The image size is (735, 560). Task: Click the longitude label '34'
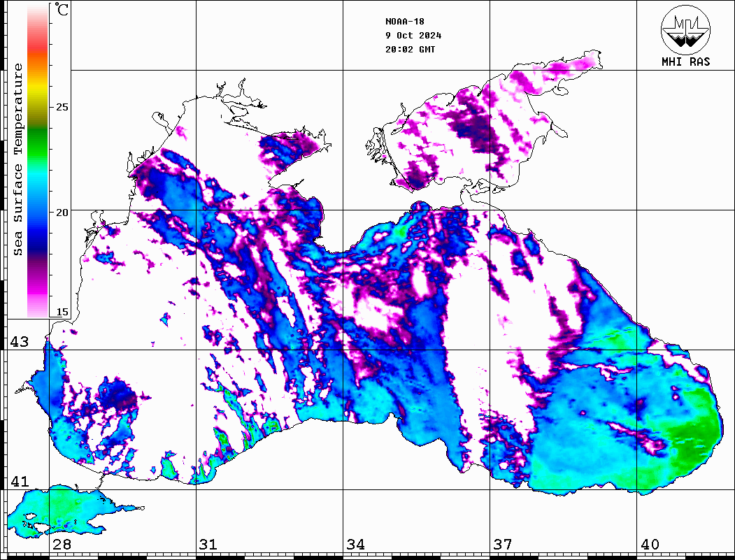[355, 544]
